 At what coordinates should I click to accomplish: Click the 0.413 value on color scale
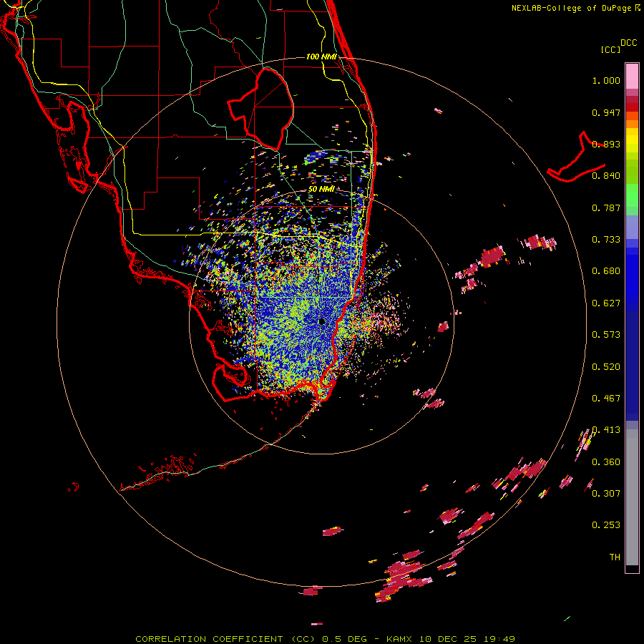pos(606,430)
